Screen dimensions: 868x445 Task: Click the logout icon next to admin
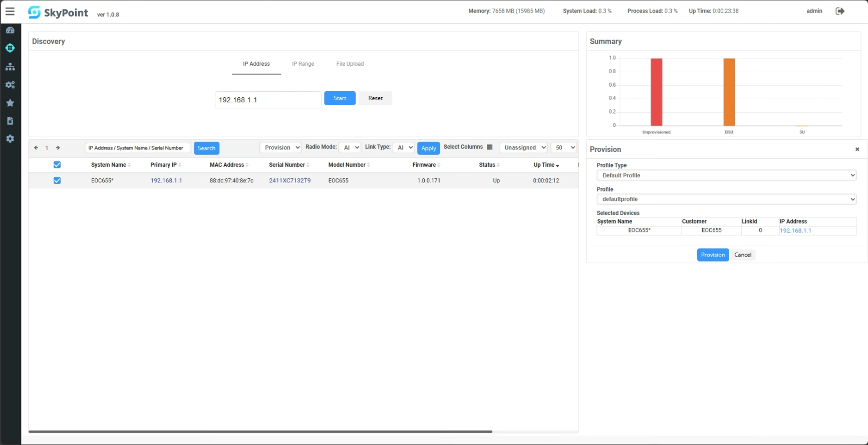[840, 11]
